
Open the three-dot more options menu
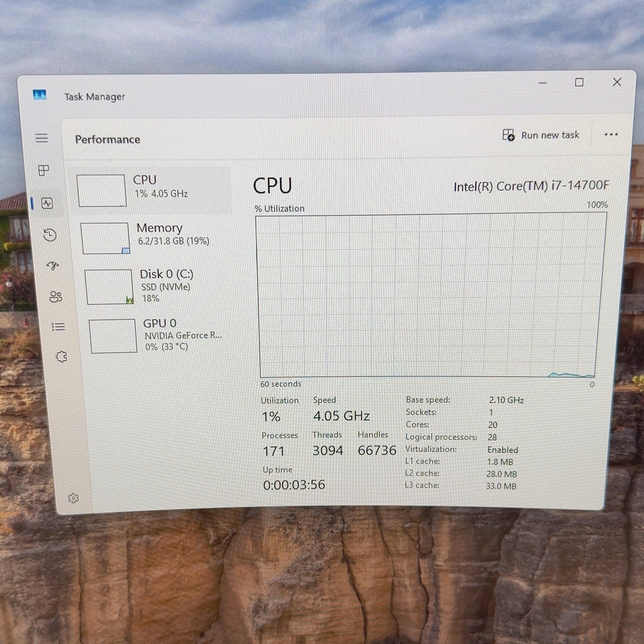pos(611,134)
